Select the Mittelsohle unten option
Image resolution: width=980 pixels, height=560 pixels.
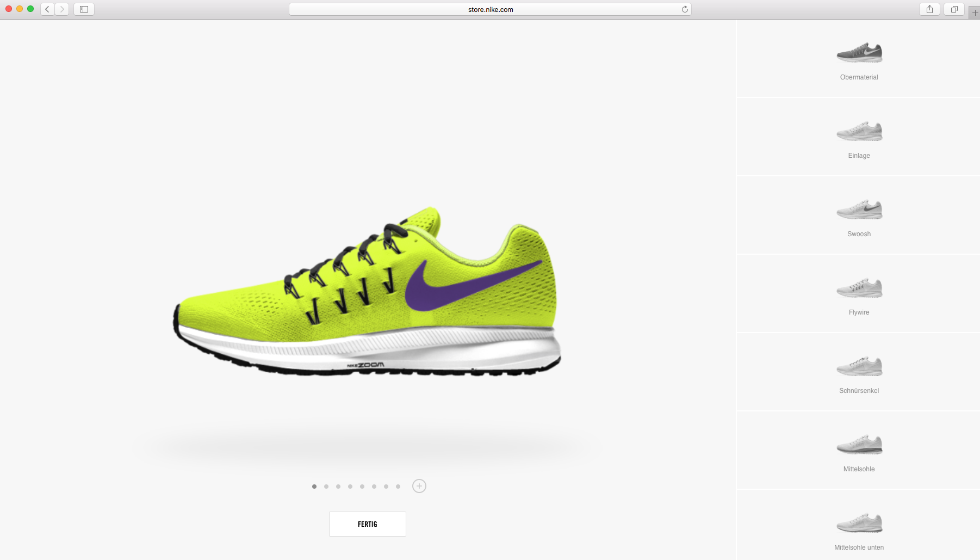(x=859, y=525)
